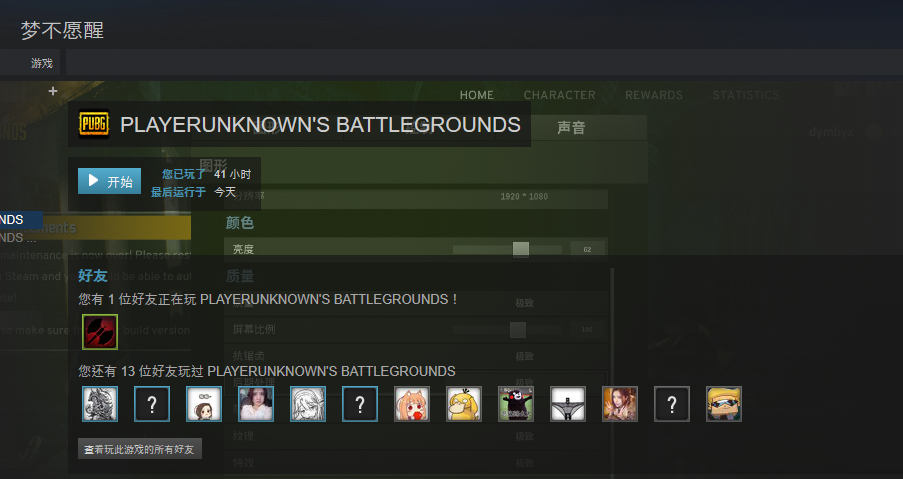
Task: Open the Psyduck avatar friend
Action: click(x=464, y=404)
